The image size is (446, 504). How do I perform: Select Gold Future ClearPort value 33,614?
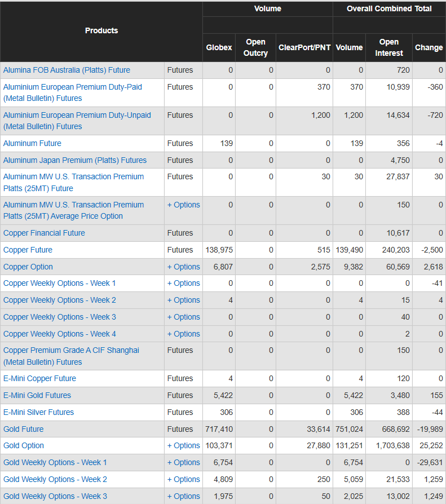319,429
